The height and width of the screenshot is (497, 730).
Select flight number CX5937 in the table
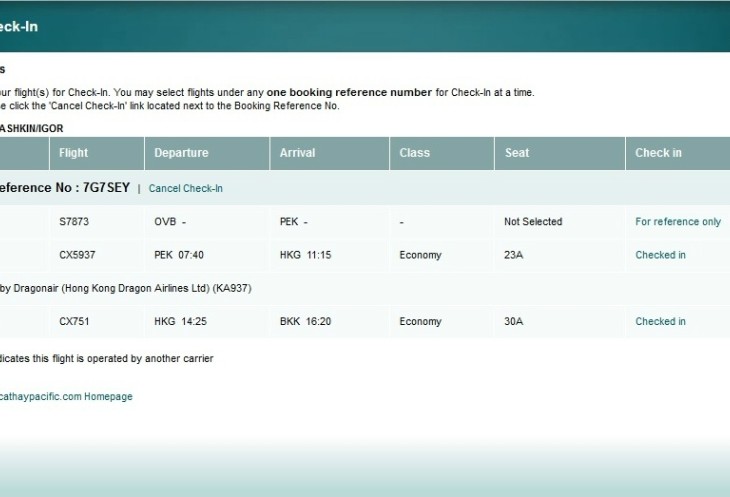point(78,255)
